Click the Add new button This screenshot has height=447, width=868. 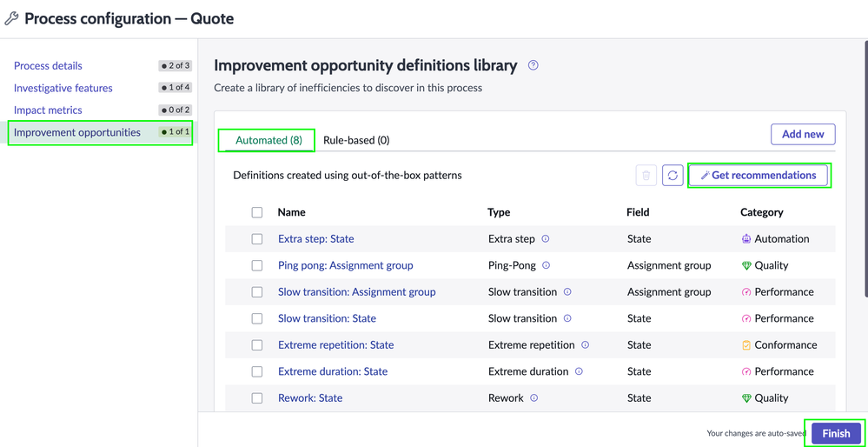coord(803,134)
